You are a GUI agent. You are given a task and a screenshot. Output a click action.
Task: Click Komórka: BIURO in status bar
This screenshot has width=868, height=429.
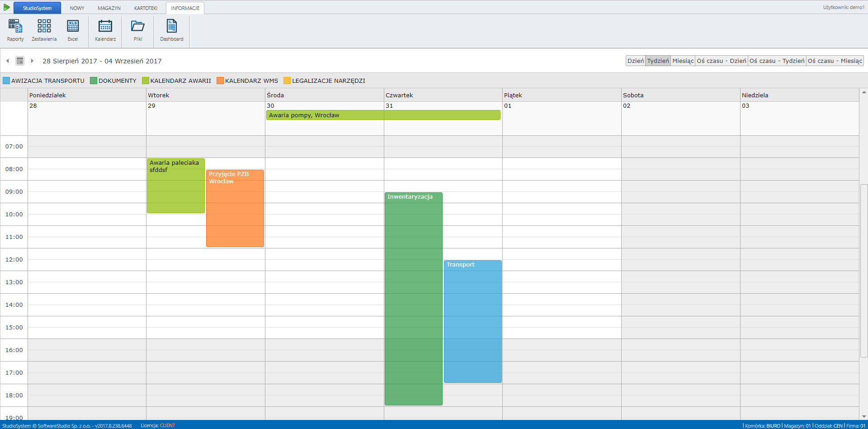tap(763, 426)
